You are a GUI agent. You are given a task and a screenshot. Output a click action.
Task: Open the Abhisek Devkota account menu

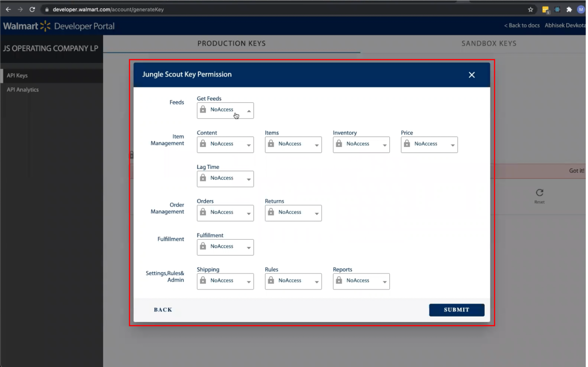[x=565, y=26]
